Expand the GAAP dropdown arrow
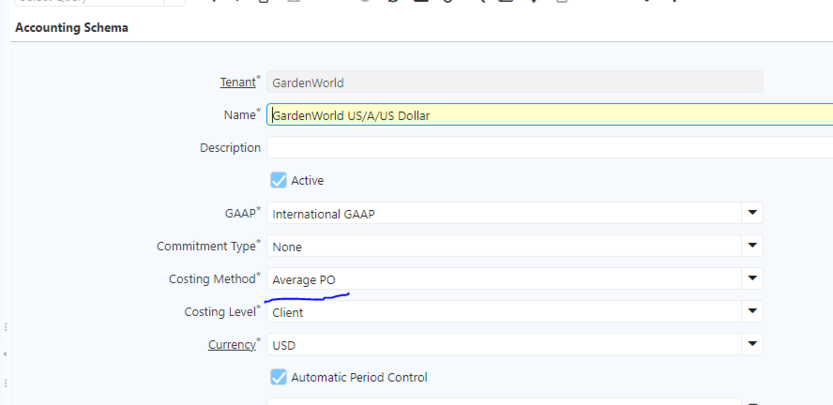Image resolution: width=833 pixels, height=405 pixels. point(752,213)
